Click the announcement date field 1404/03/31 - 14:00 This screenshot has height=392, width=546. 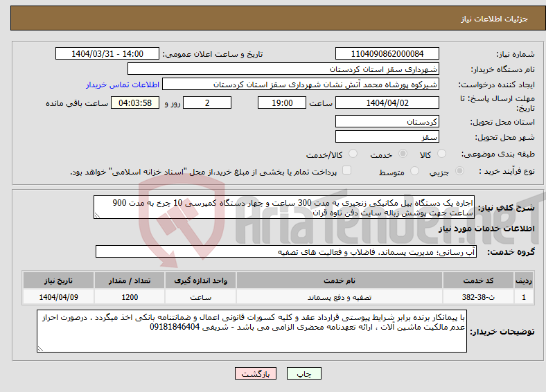[x=107, y=53]
